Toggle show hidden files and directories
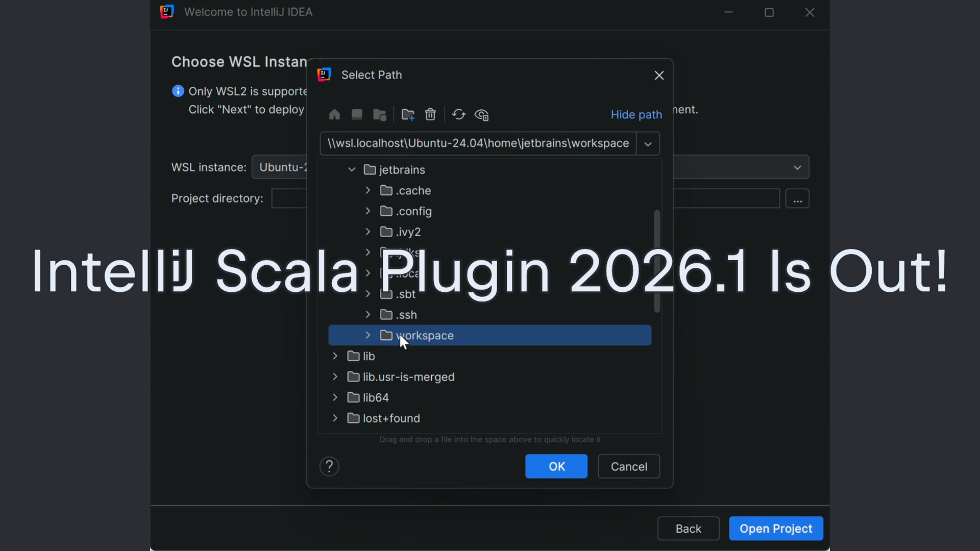The height and width of the screenshot is (551, 980). click(x=481, y=114)
